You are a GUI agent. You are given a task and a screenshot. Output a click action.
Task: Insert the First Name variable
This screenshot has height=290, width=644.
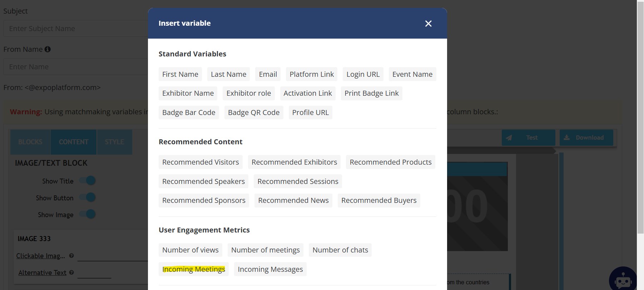pyautogui.click(x=180, y=74)
